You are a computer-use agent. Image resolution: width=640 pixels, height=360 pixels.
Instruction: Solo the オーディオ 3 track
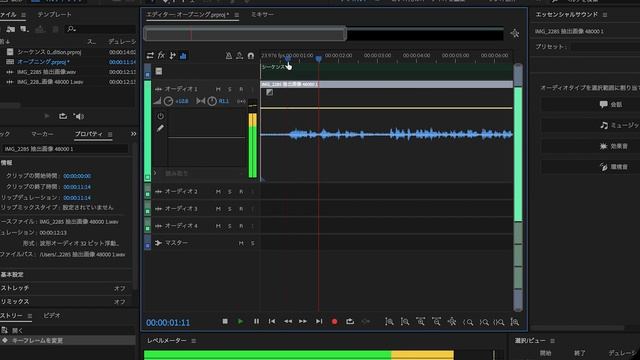[x=230, y=209]
